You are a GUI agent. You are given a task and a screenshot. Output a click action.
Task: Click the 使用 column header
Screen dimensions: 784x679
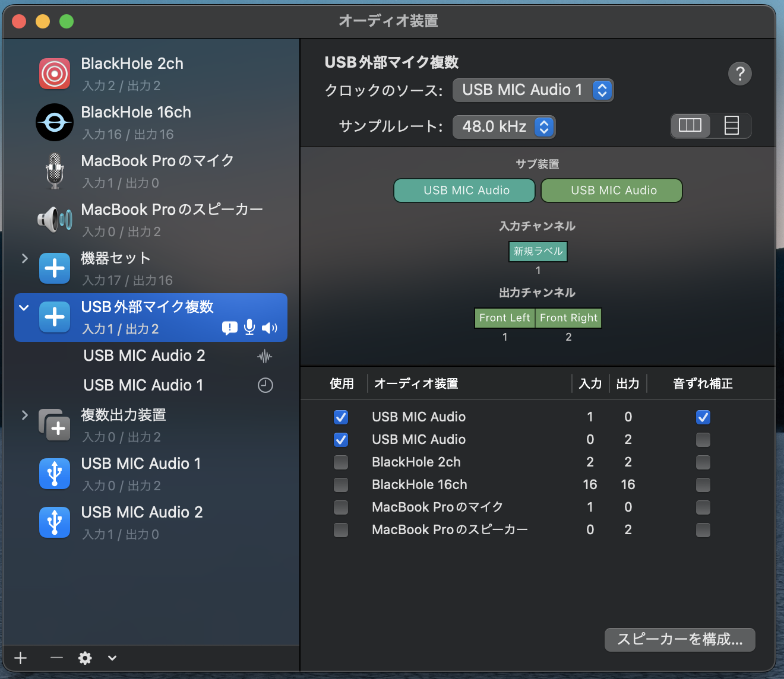(x=342, y=383)
